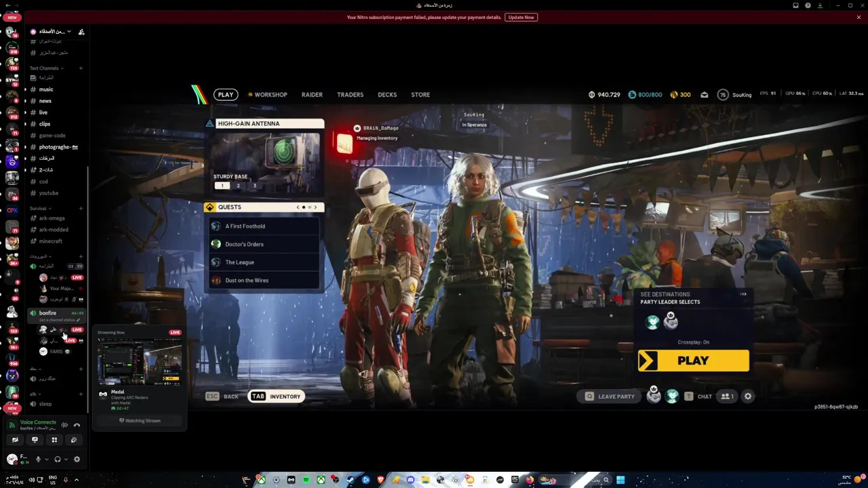
Task: Open The League quest
Action: [264, 262]
